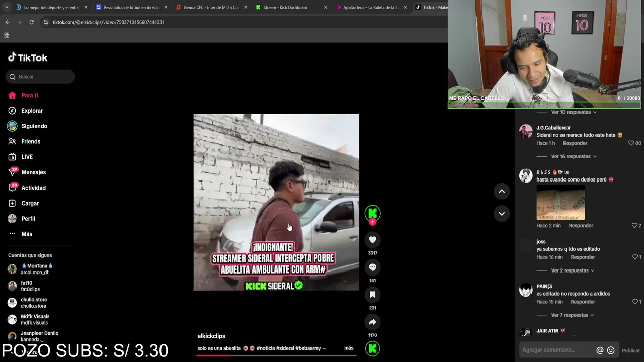
Task: Go back in browser history
Action: coord(7,22)
